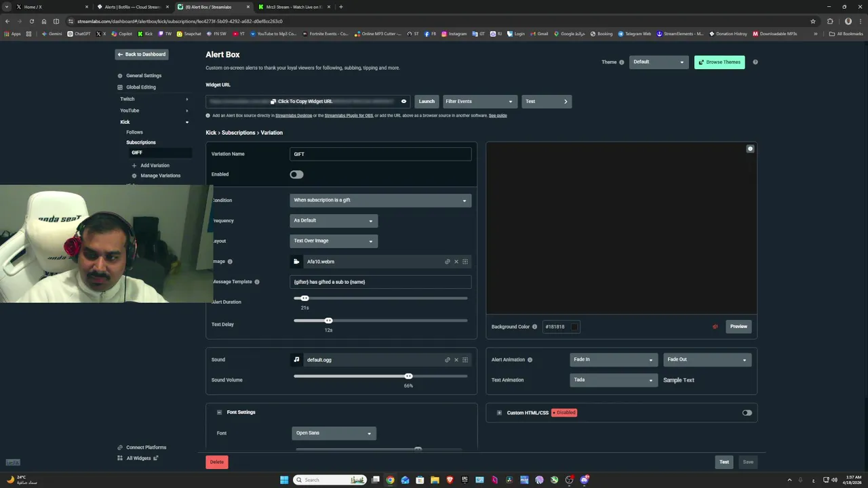Open the Test dropdown next to Filter Events
Image resolution: width=868 pixels, height=488 pixels.
547,102
